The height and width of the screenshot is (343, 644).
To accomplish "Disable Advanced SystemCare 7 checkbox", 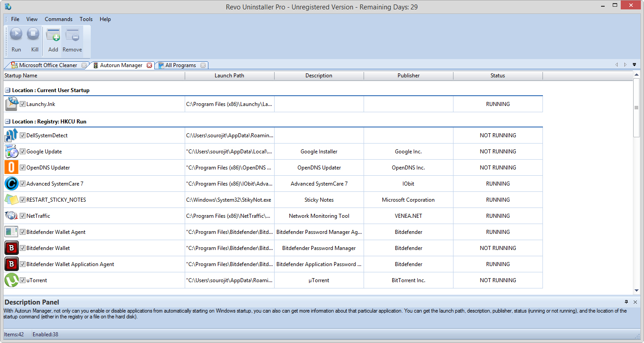I will pos(22,184).
